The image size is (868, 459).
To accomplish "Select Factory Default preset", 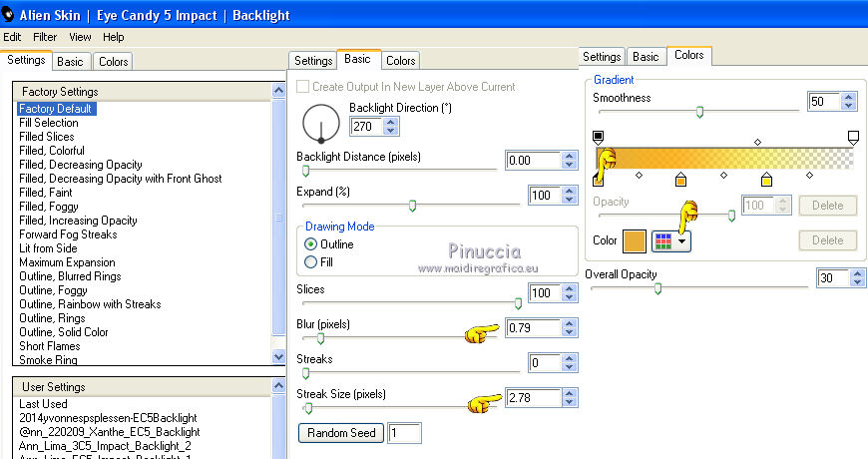I will (x=57, y=109).
